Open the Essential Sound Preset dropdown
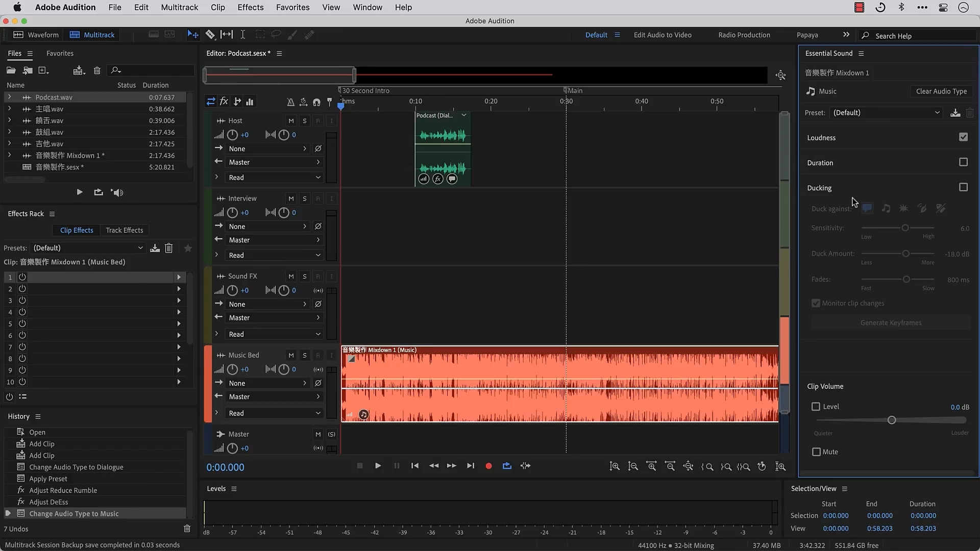 [x=887, y=113]
